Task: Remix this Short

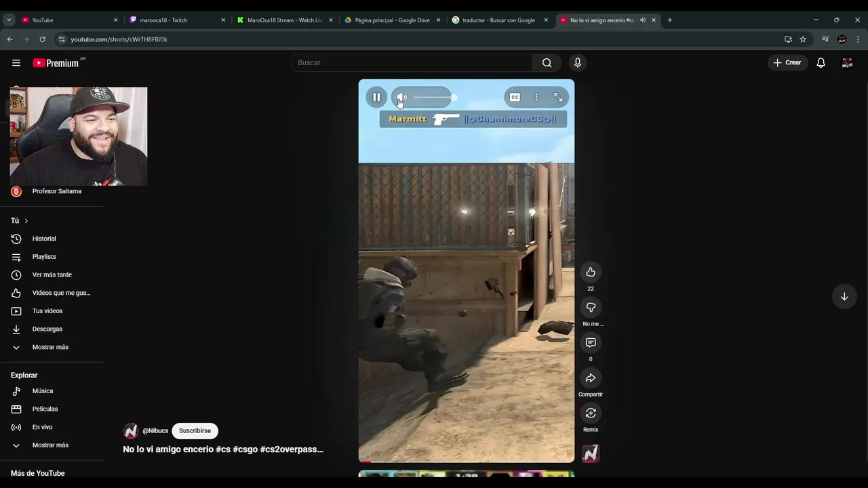Action: click(x=591, y=413)
